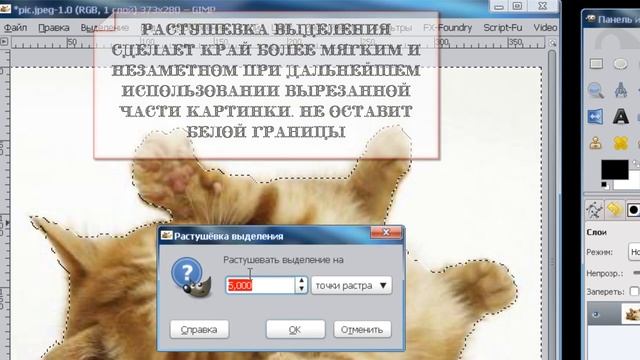The height and width of the screenshot is (360, 640).
Task: Click the feather radius input field
Action: (261, 285)
